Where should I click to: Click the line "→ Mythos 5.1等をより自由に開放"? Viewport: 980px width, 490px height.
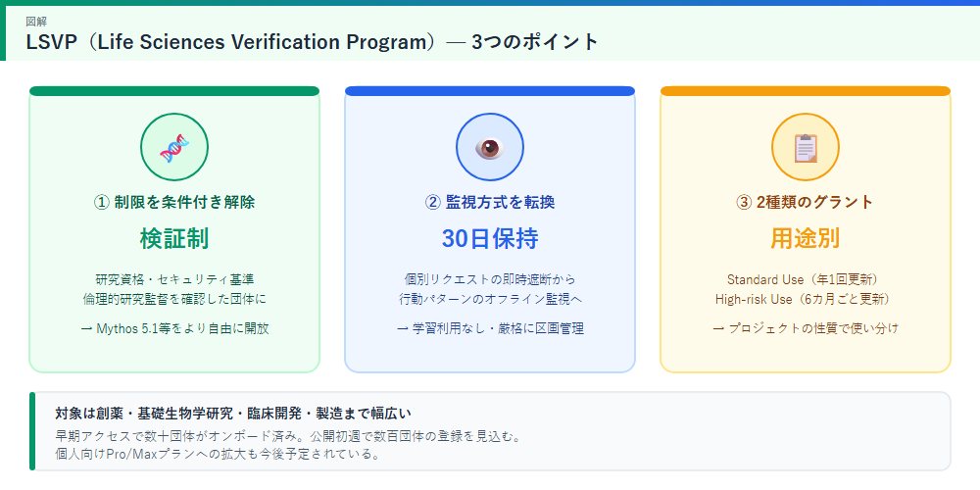(x=174, y=328)
